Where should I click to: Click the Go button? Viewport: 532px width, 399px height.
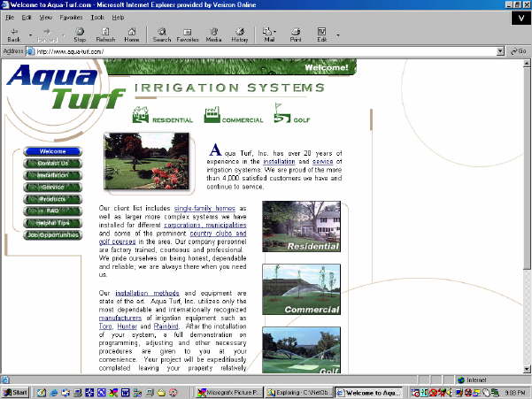click(x=519, y=51)
